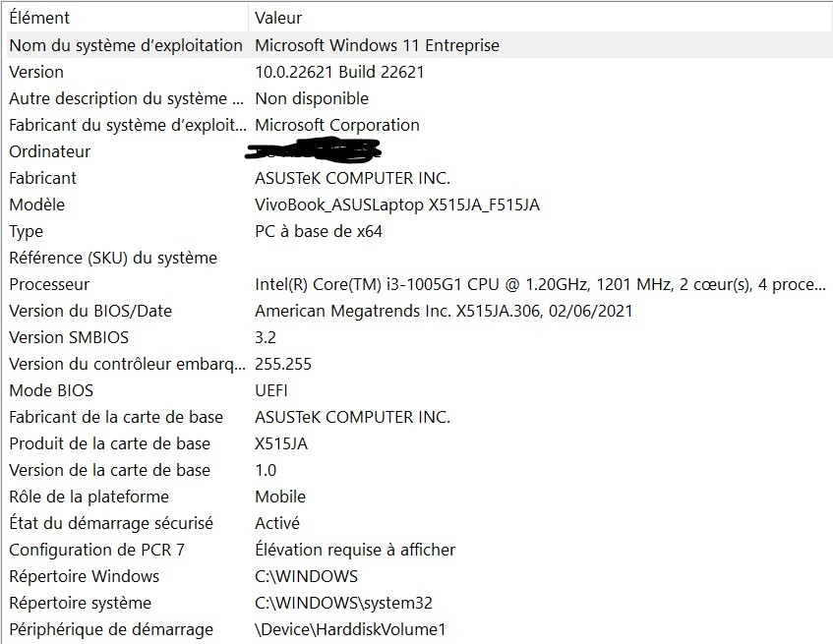This screenshot has width=833, height=644.
Task: Select the Nom du système d'exploitation row
Action: pos(418,45)
